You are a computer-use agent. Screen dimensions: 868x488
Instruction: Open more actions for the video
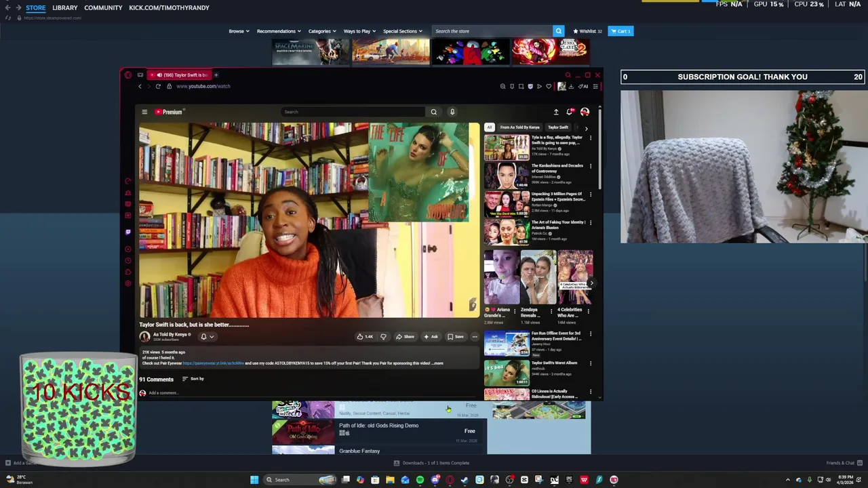click(475, 336)
